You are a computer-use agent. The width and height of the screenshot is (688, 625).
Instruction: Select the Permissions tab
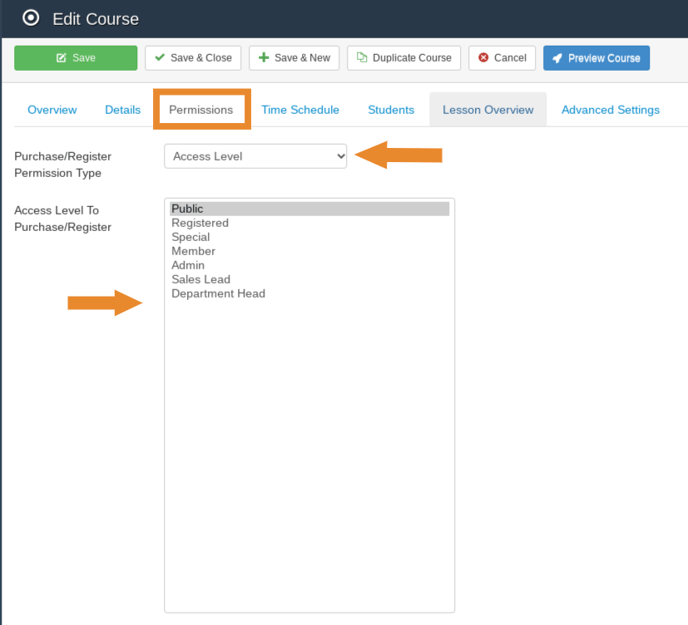tap(201, 110)
